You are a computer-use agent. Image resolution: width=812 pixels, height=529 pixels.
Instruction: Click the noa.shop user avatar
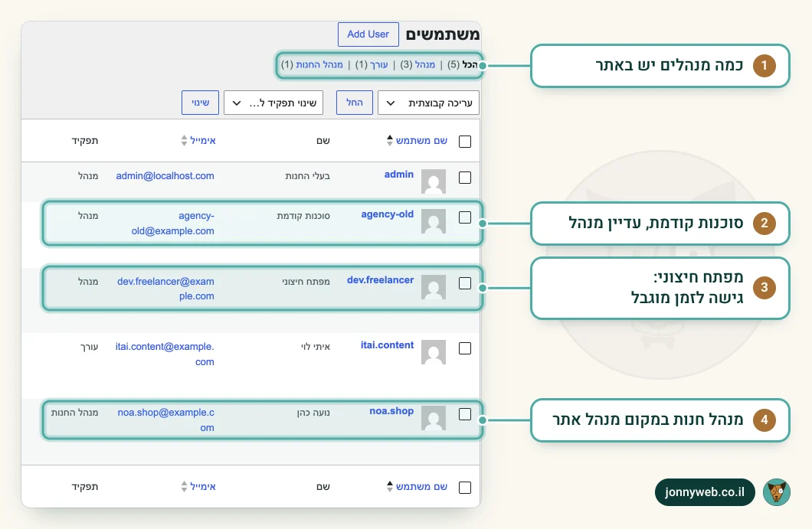click(x=434, y=418)
